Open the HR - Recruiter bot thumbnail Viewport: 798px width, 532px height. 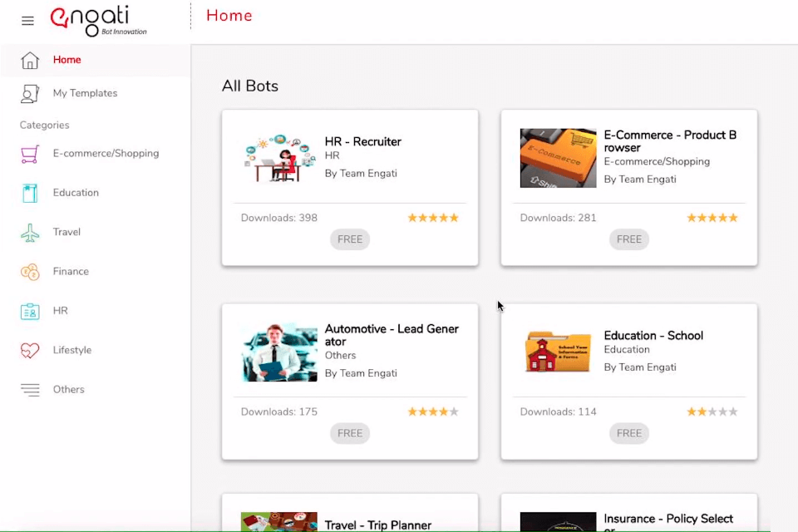click(279, 158)
